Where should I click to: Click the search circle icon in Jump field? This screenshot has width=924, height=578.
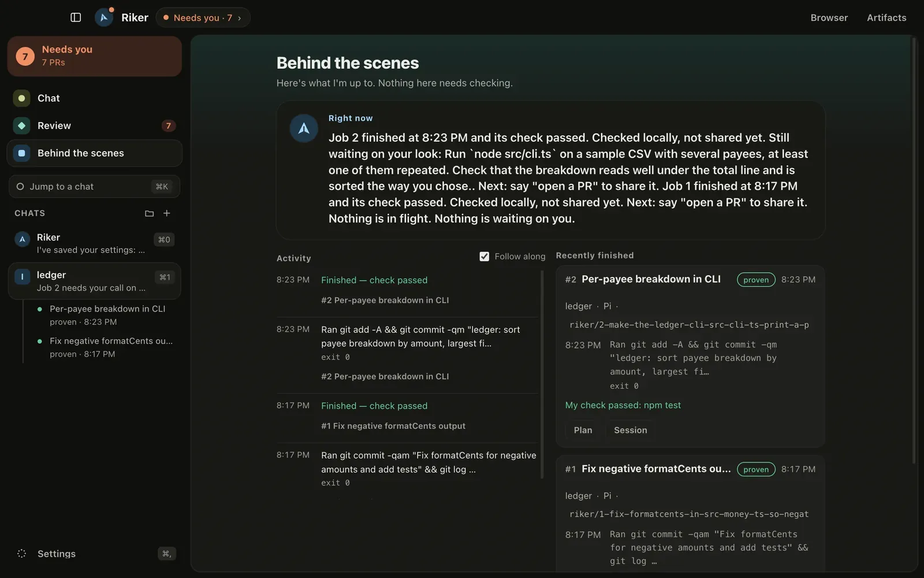[20, 187]
